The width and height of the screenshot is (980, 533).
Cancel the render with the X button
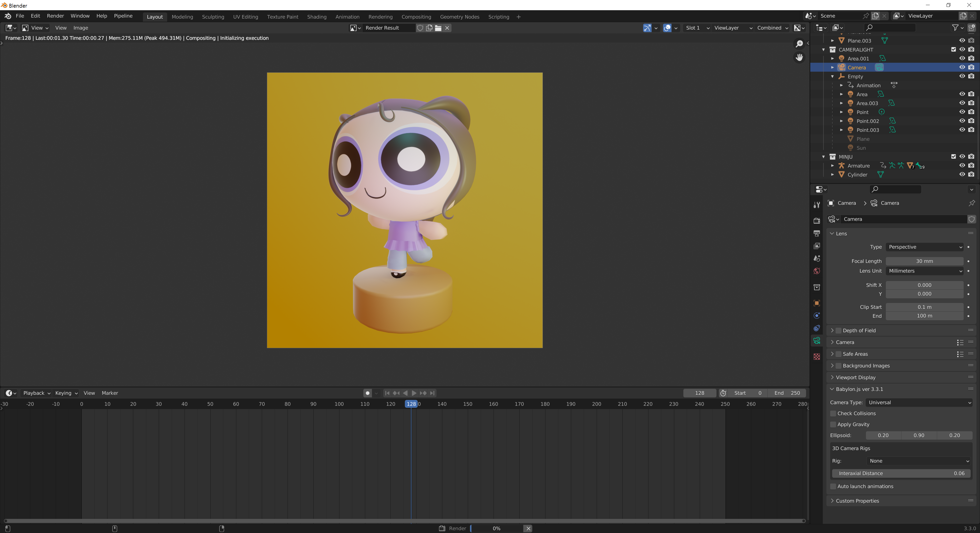coord(528,528)
